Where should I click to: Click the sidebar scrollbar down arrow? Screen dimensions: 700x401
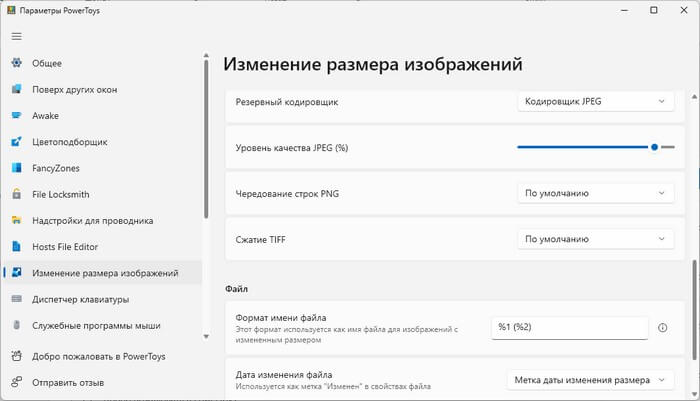click(x=206, y=336)
